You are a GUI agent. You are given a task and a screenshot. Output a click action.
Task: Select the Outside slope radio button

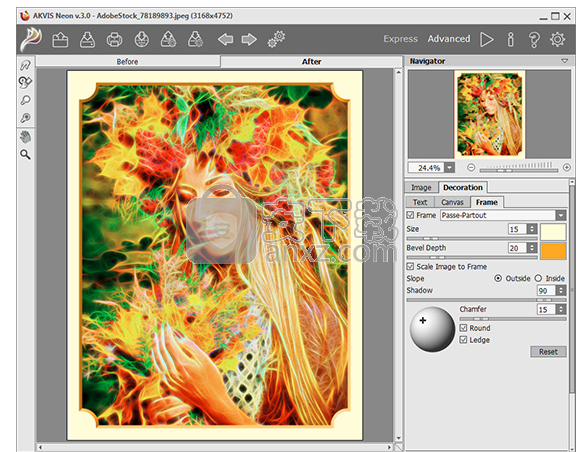(498, 278)
